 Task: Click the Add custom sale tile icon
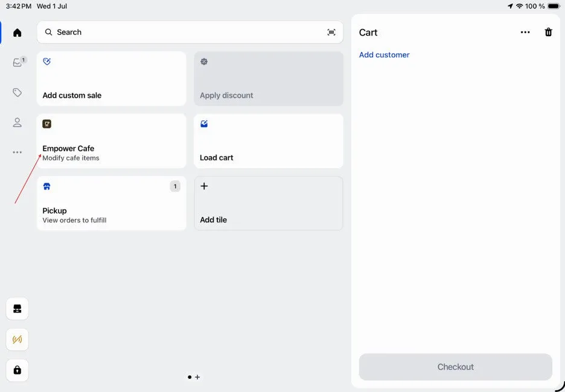47,62
